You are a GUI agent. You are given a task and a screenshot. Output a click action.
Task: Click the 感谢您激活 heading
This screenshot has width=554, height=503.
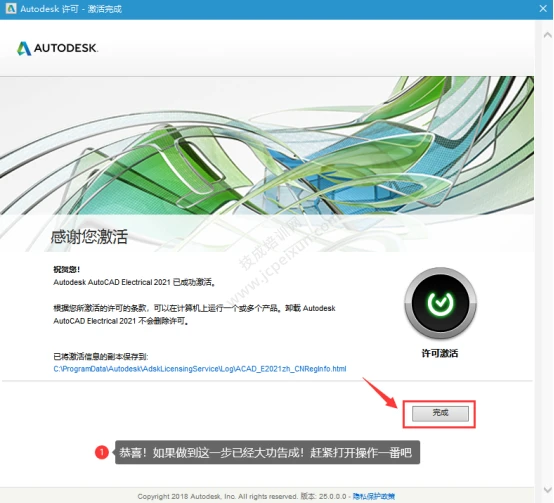point(89,236)
